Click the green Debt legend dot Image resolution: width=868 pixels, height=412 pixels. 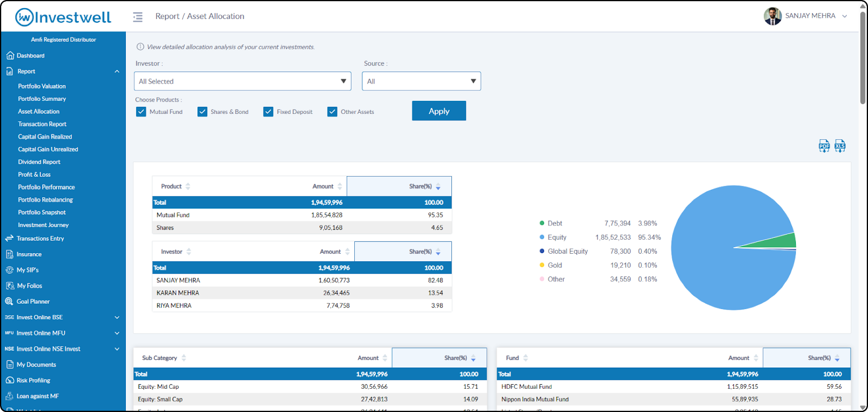[542, 223]
